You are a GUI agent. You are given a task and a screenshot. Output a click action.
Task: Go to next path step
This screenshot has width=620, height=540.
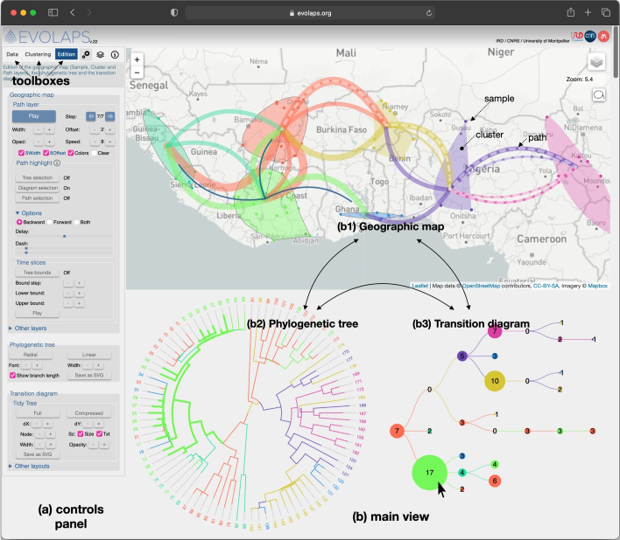[110, 116]
